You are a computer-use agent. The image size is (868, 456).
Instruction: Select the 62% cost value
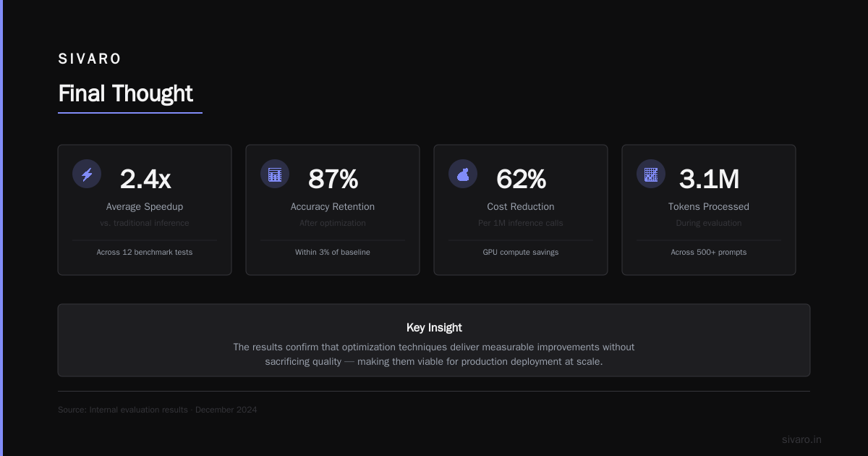coord(521,179)
